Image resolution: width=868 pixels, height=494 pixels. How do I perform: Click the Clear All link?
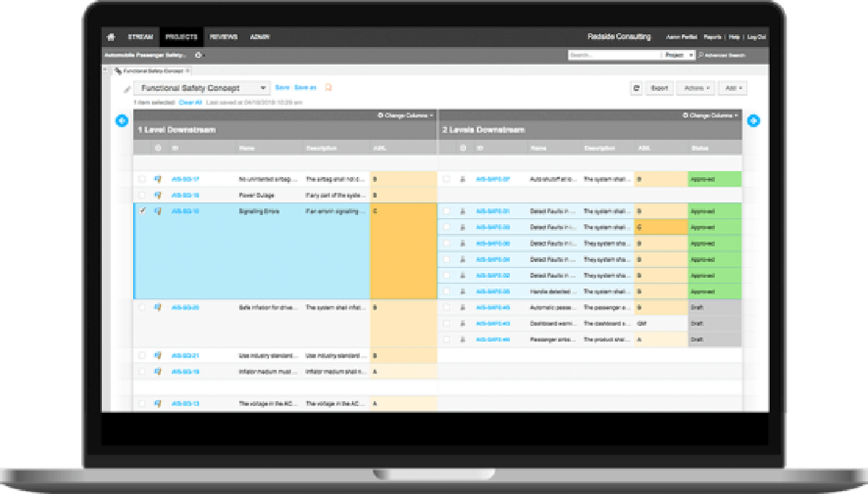click(x=190, y=102)
